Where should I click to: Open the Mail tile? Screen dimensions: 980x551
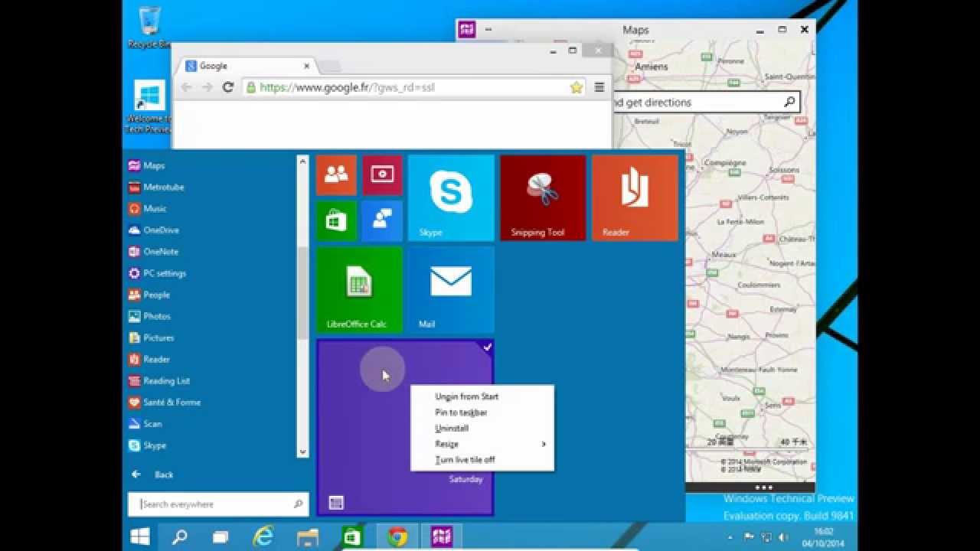pyautogui.click(x=451, y=289)
